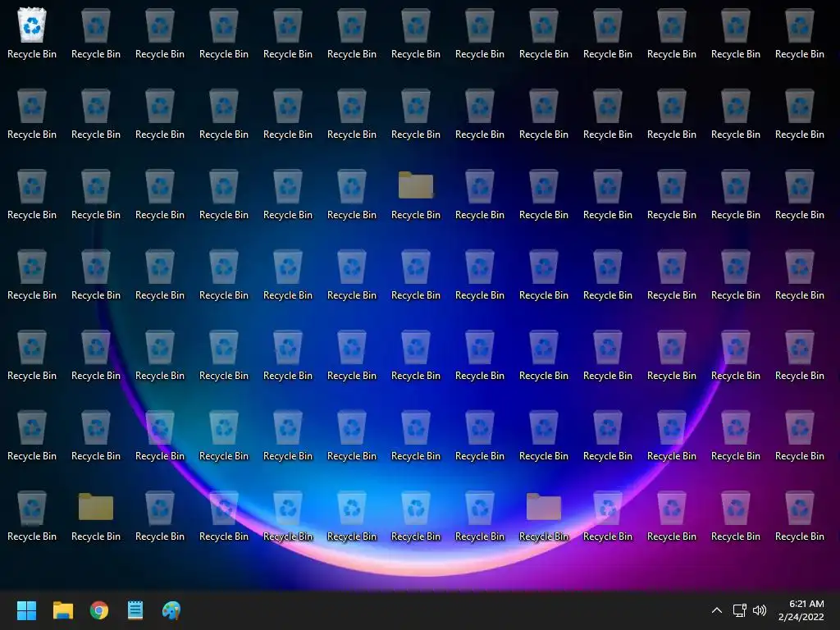Launch Google Chrome from the taskbar
The width and height of the screenshot is (840, 630).
pyautogui.click(x=99, y=610)
